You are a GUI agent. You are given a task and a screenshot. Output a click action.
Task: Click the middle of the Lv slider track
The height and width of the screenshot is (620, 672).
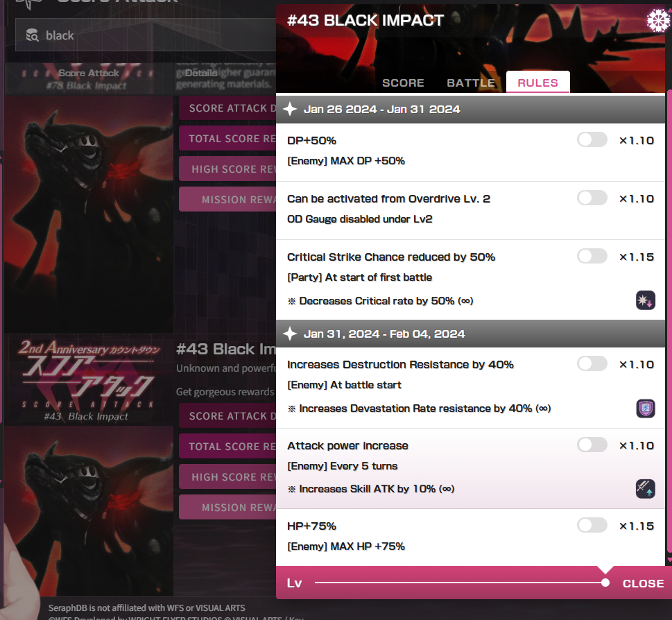point(460,583)
